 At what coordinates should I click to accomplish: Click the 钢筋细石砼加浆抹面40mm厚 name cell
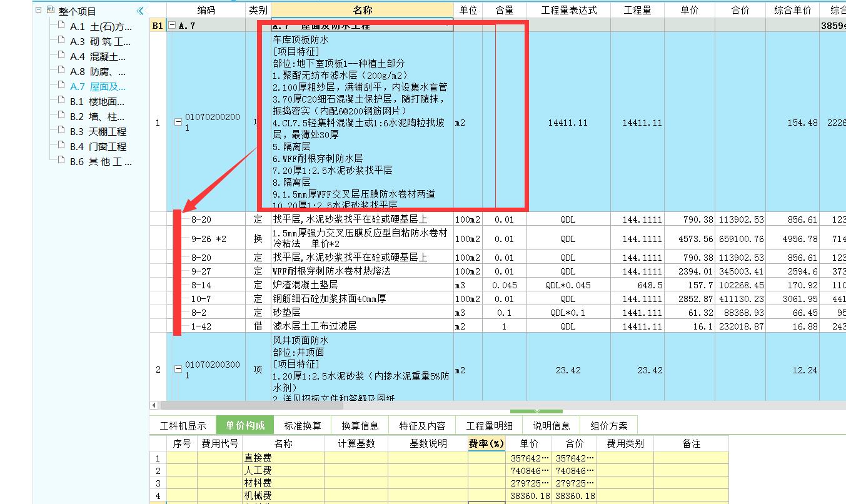[x=362, y=299]
